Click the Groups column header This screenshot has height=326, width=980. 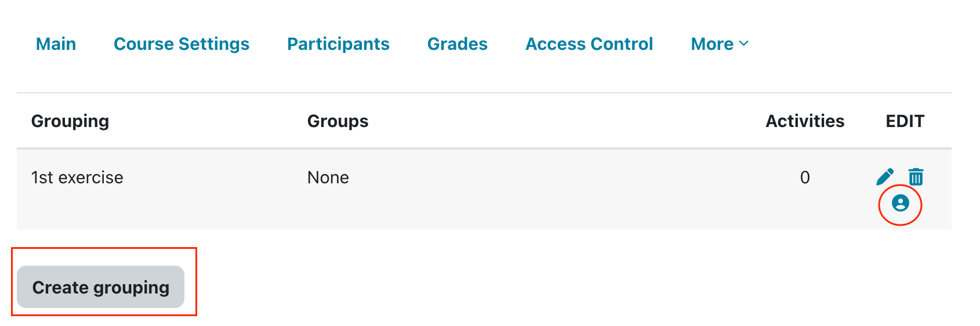click(x=337, y=121)
